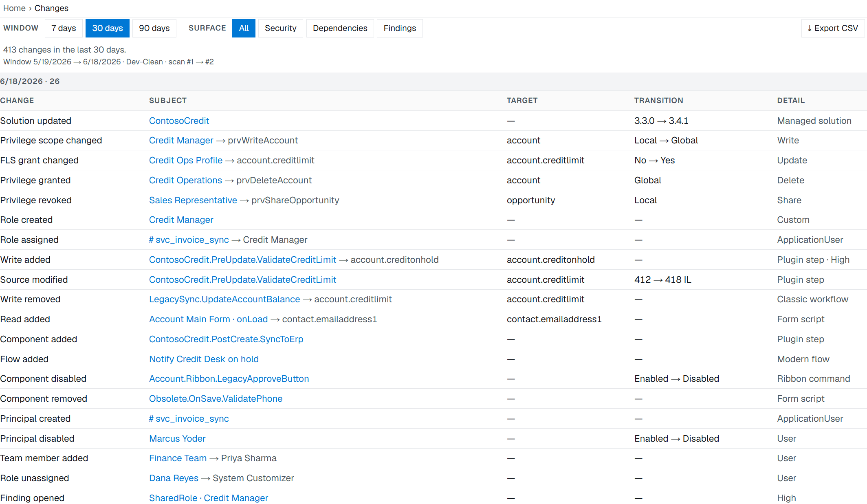Open Obsolete.OnSave.ValidatePhone link
This screenshot has height=504, width=867.
216,398
